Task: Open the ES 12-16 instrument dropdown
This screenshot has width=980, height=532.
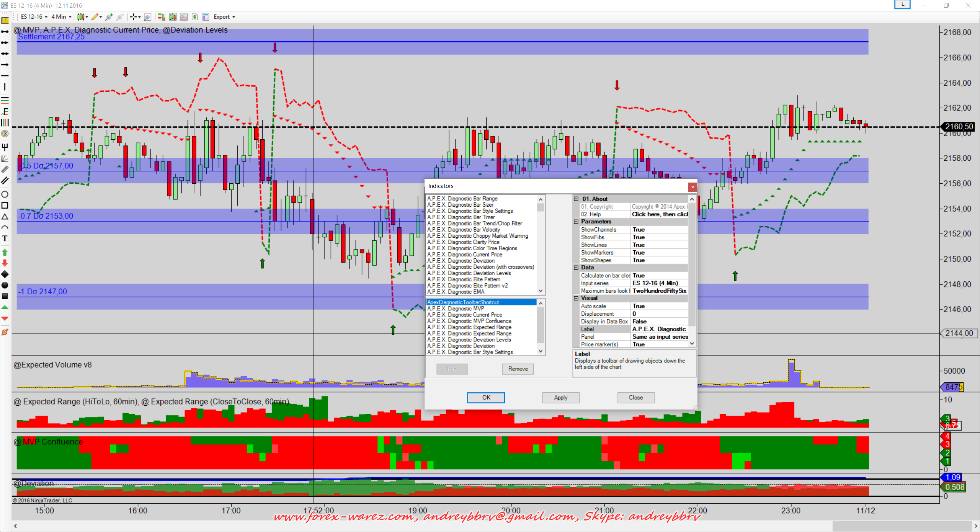Action: tap(34, 17)
